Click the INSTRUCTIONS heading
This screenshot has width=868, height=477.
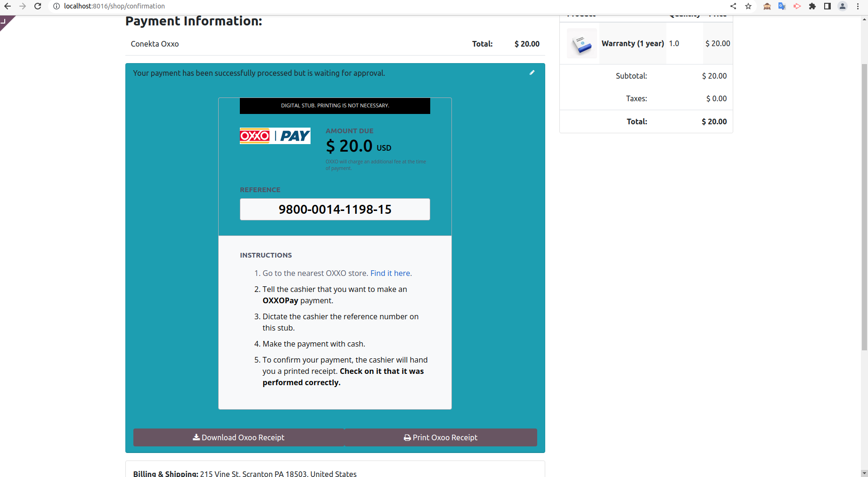[266, 255]
